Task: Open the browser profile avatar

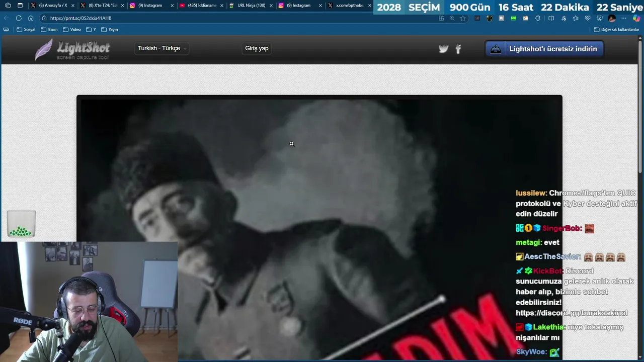Action: click(612, 18)
